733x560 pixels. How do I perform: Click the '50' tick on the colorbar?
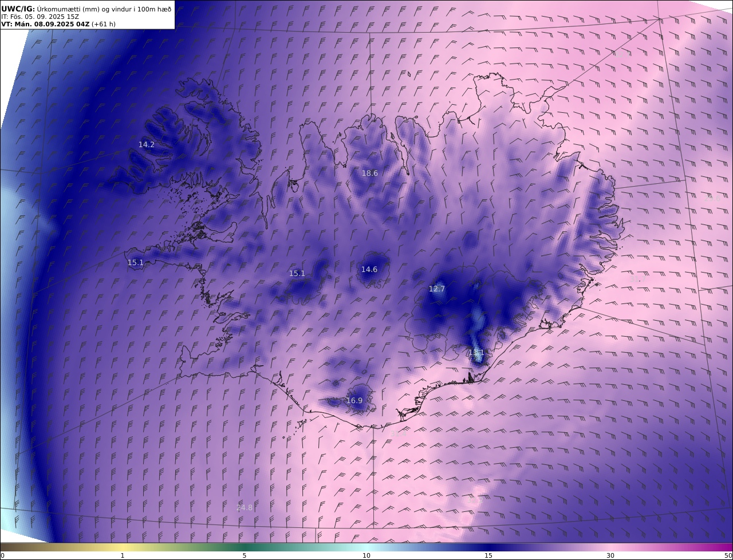[728, 556]
